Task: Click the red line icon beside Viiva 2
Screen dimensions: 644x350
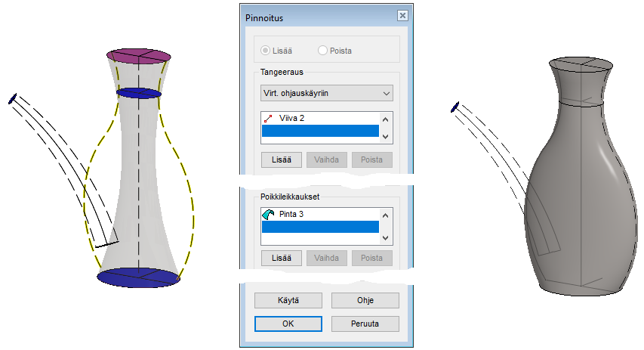Action: [269, 119]
